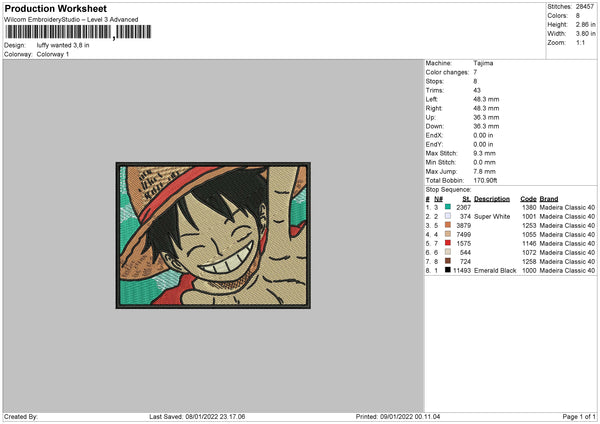
Task: Click 'Wilcom EmbroideryStudio – Level 3 Advanced' text
Action: (71, 20)
